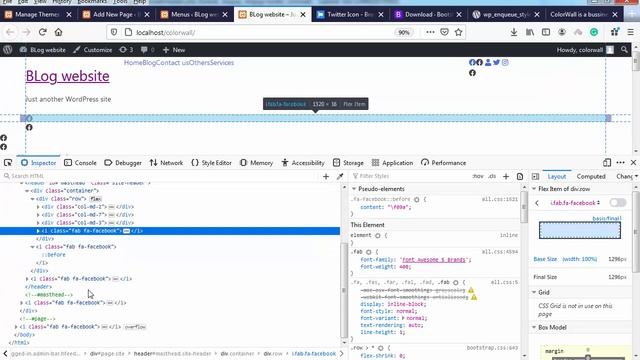Screen dimensions: 640x360
Task: Collapse the div class row node
Action: coord(33,199)
